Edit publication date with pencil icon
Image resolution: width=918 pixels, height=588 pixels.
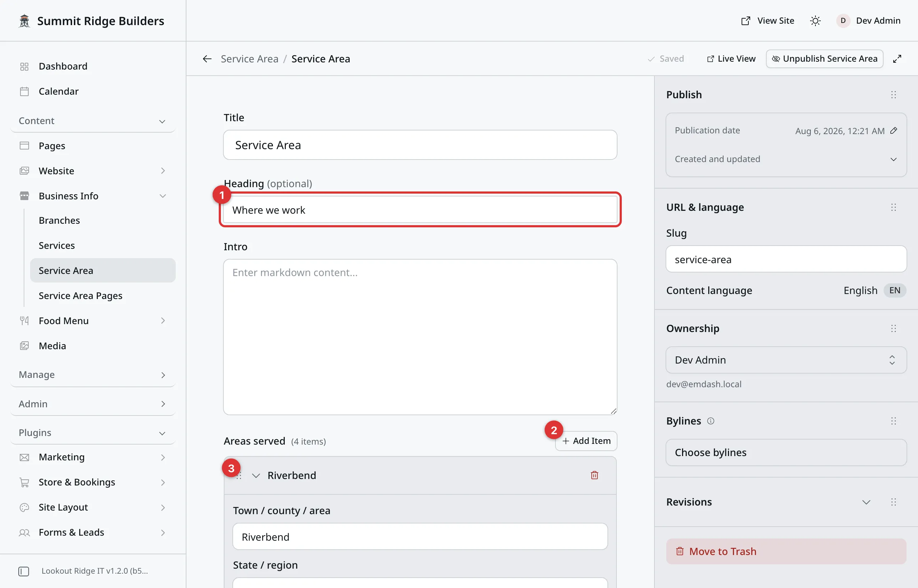coord(894,131)
